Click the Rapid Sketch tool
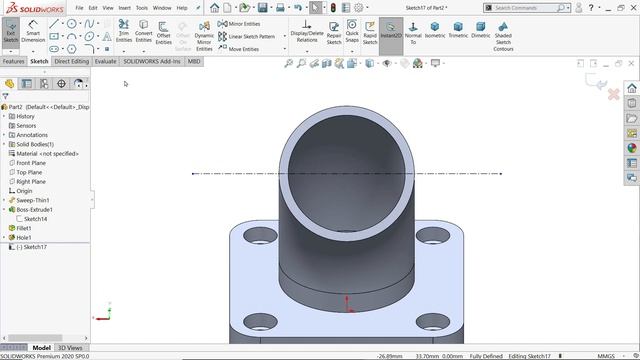Screen dimensions: 640x360 click(x=370, y=33)
